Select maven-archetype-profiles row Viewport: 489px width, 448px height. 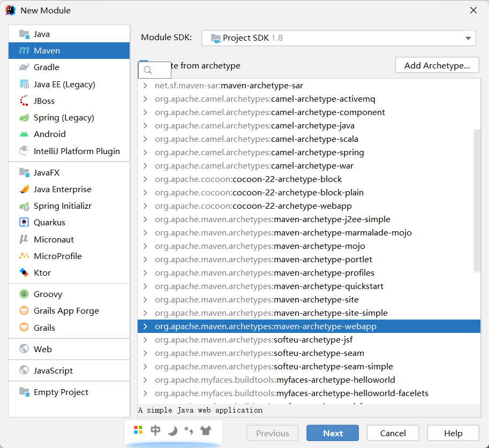(309, 273)
